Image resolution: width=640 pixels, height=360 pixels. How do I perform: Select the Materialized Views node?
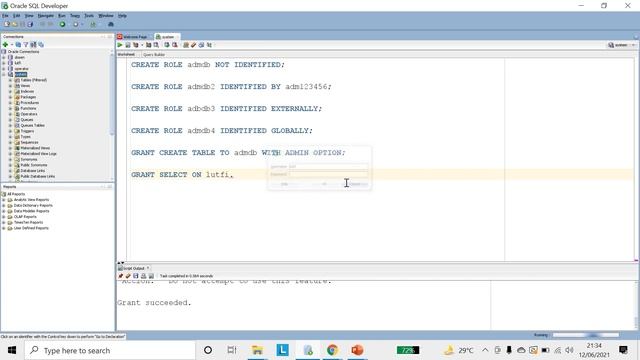[x=35, y=148]
